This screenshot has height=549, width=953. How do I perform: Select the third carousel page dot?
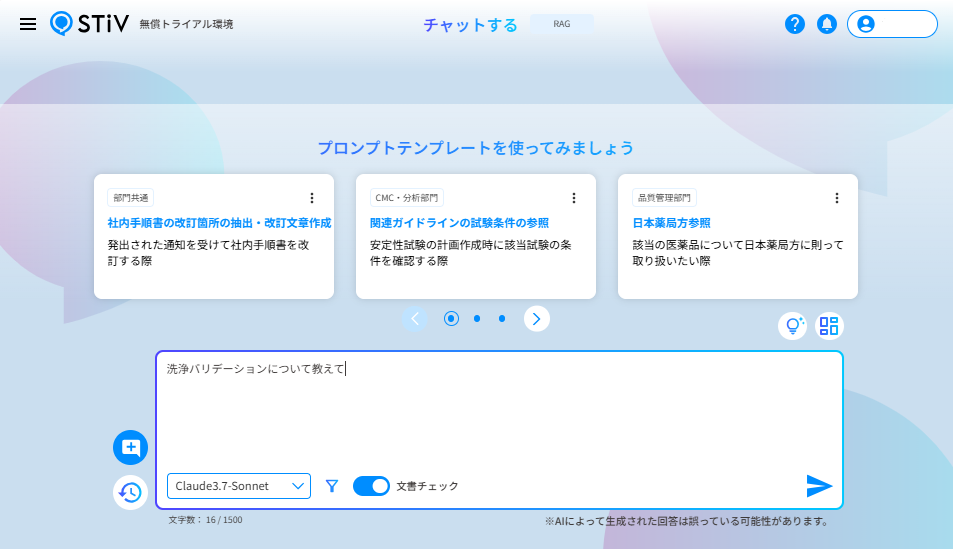coord(501,319)
